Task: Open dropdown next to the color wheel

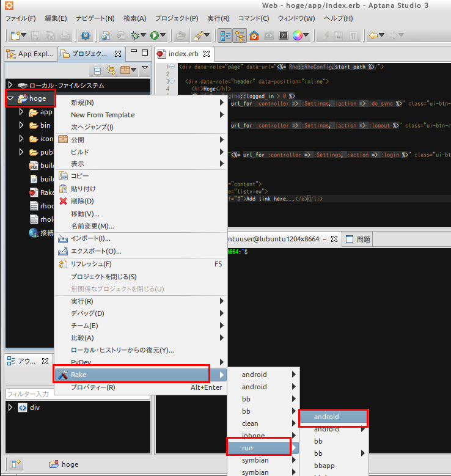Action: coord(306,35)
